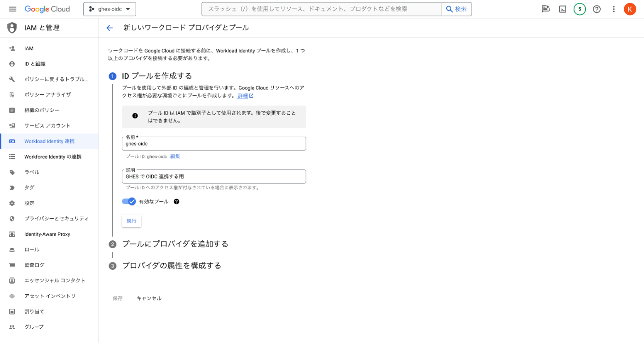Click the IAM と管理 shield icon
This screenshot has height=343, width=644.
(x=12, y=28)
